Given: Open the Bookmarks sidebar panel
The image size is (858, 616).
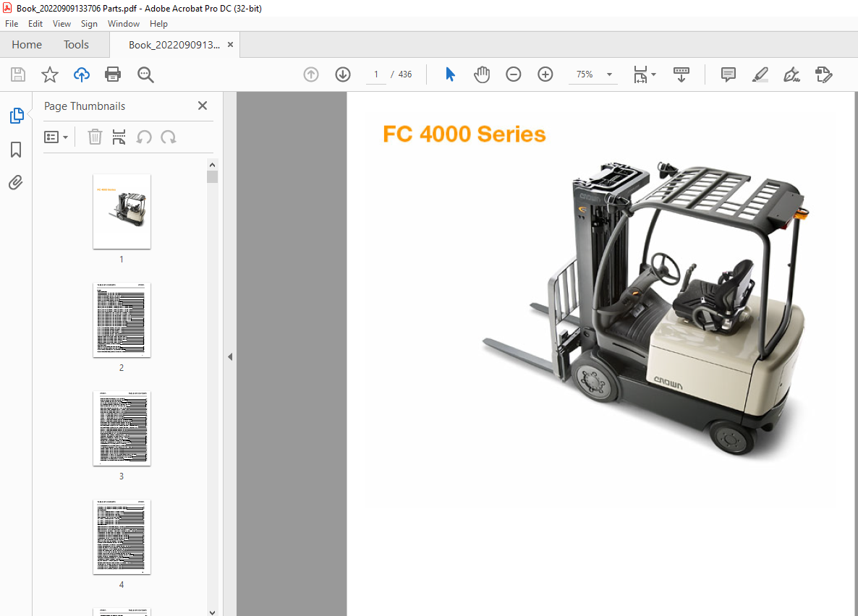Looking at the screenshot, I should 16,150.
